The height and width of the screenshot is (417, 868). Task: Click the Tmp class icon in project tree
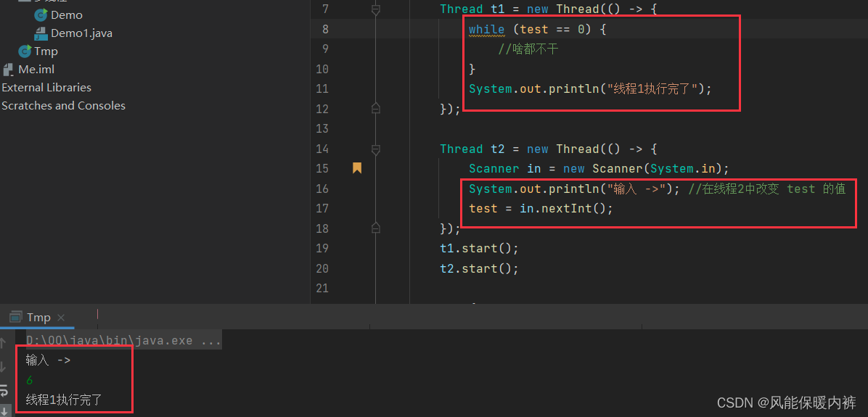pyautogui.click(x=25, y=51)
